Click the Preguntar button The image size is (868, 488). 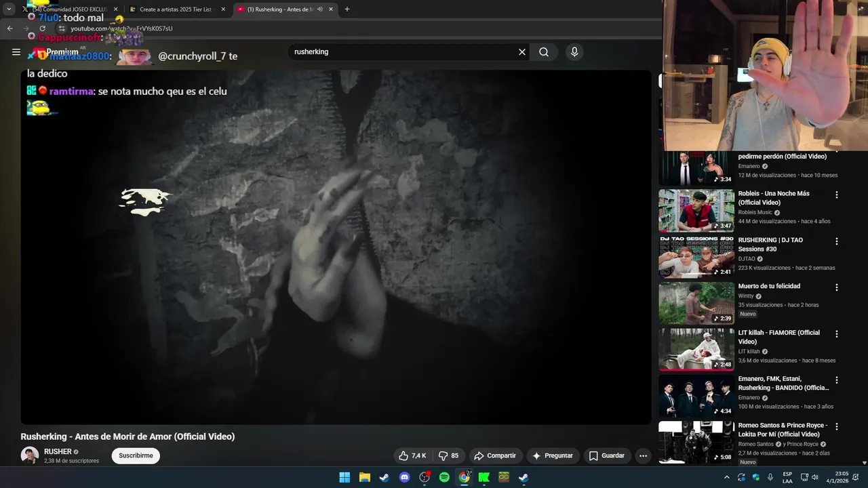point(553,455)
